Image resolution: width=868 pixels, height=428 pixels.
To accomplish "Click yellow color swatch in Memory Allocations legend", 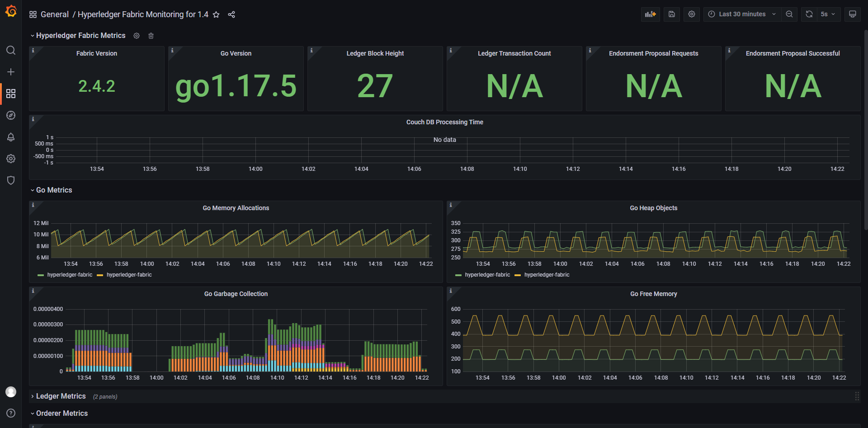I will [x=100, y=275].
